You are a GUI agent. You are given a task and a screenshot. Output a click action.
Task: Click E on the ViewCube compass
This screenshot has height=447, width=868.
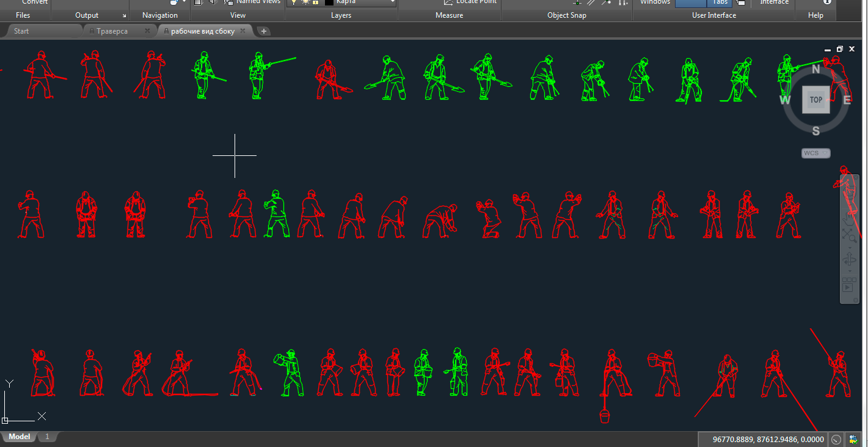847,100
